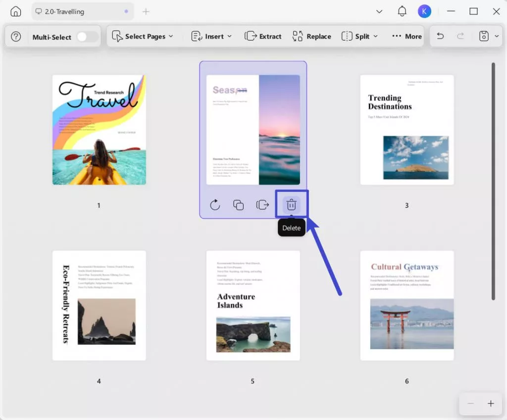Select the Cultural Getaways page 6 thumbnail
This screenshot has width=507, height=420.
(406, 305)
